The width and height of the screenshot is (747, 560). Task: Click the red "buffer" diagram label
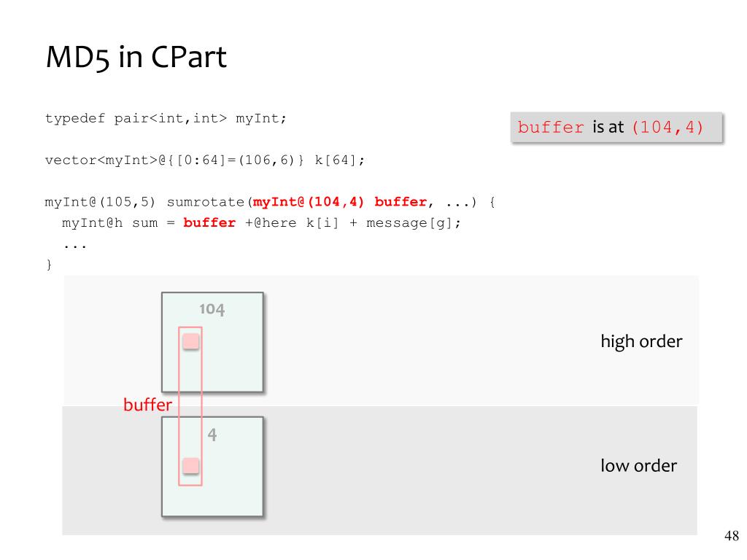point(147,405)
